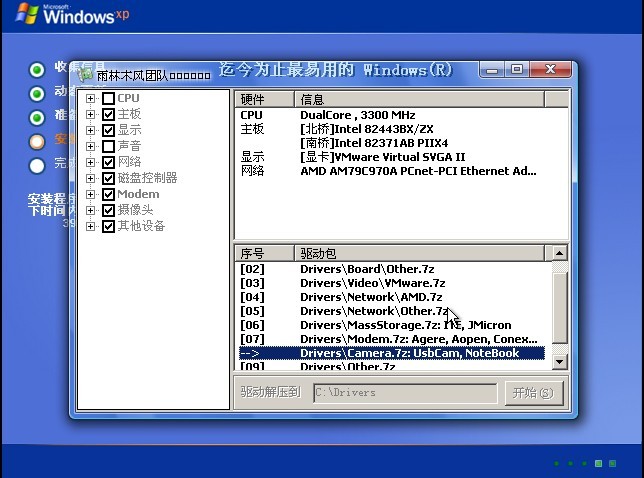Image resolution: width=644 pixels, height=478 pixels.
Task: Uncheck the 网络 checkbox
Action: click(108, 162)
